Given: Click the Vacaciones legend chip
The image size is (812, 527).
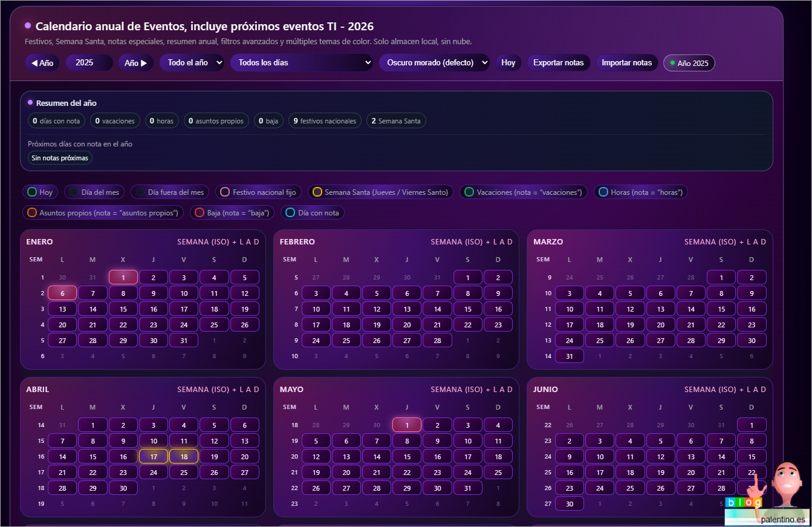Looking at the screenshot, I should tap(523, 192).
